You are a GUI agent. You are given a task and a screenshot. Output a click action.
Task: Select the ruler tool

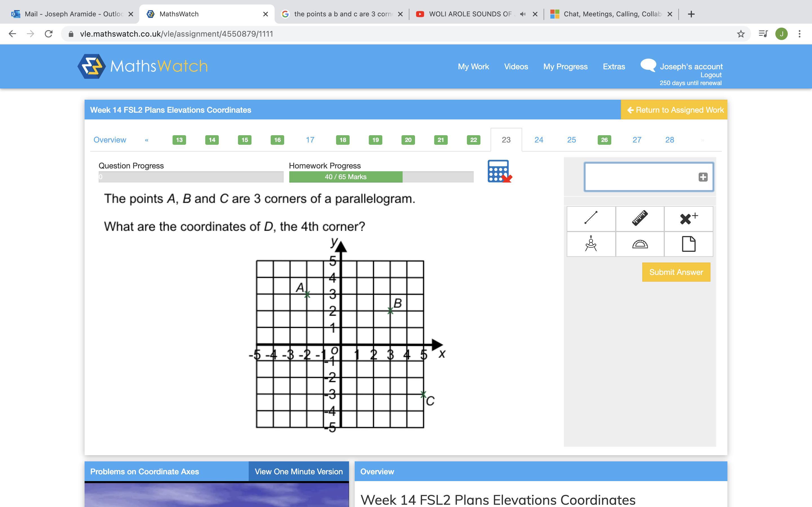[639, 218]
